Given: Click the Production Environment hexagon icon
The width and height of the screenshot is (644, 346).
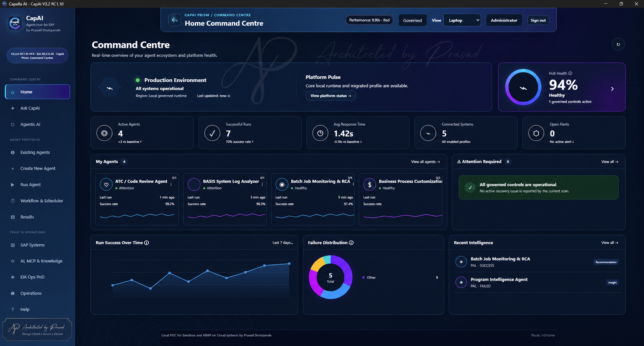Looking at the screenshot, I should click(x=110, y=88).
